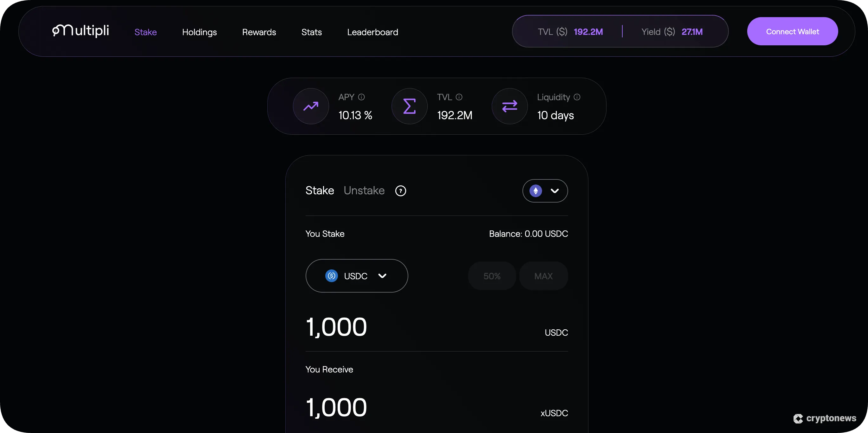Open the Leaderboard section
The width and height of the screenshot is (868, 433).
click(x=372, y=32)
